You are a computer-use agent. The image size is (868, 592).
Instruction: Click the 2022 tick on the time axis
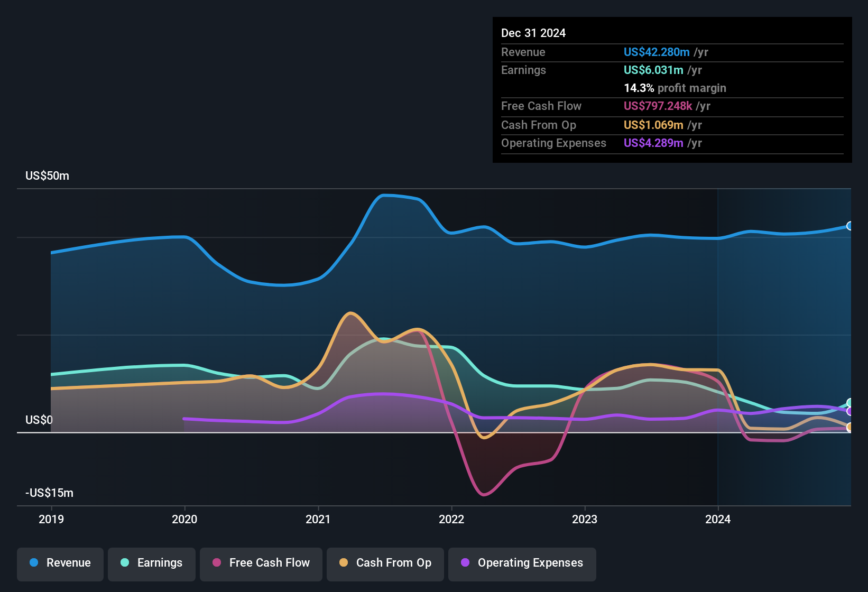click(451, 520)
